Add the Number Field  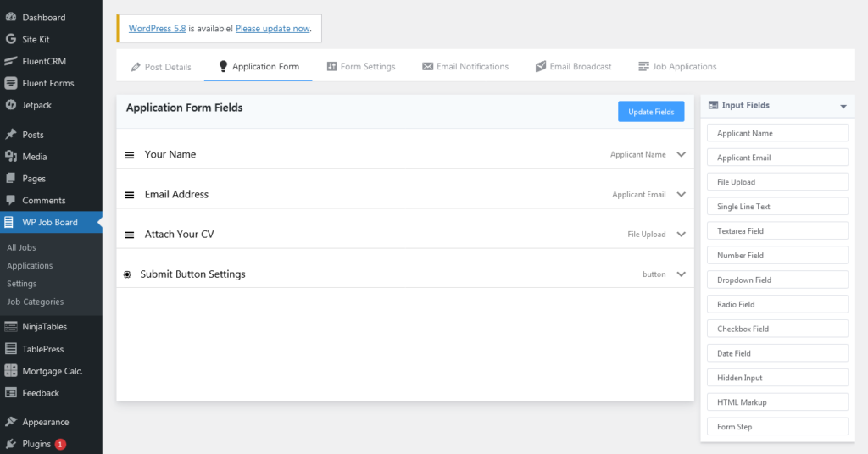click(x=777, y=256)
